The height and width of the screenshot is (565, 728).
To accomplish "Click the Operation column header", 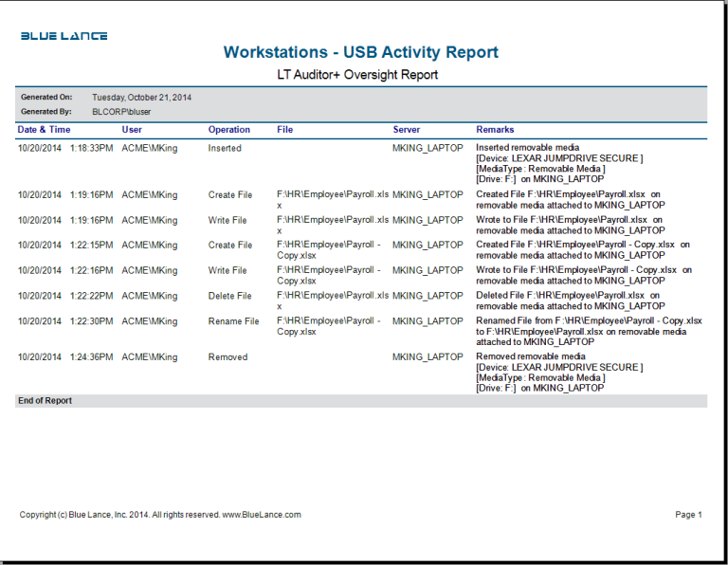I will pos(229,130).
